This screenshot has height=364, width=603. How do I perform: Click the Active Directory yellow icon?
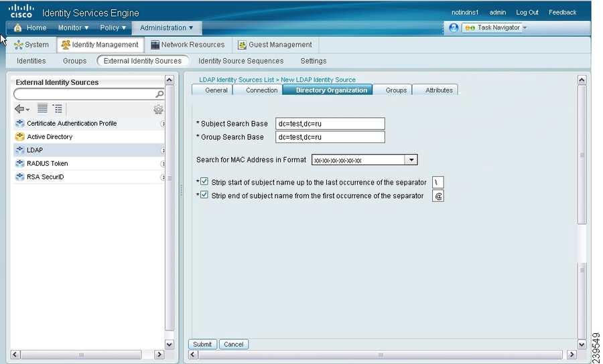point(19,136)
